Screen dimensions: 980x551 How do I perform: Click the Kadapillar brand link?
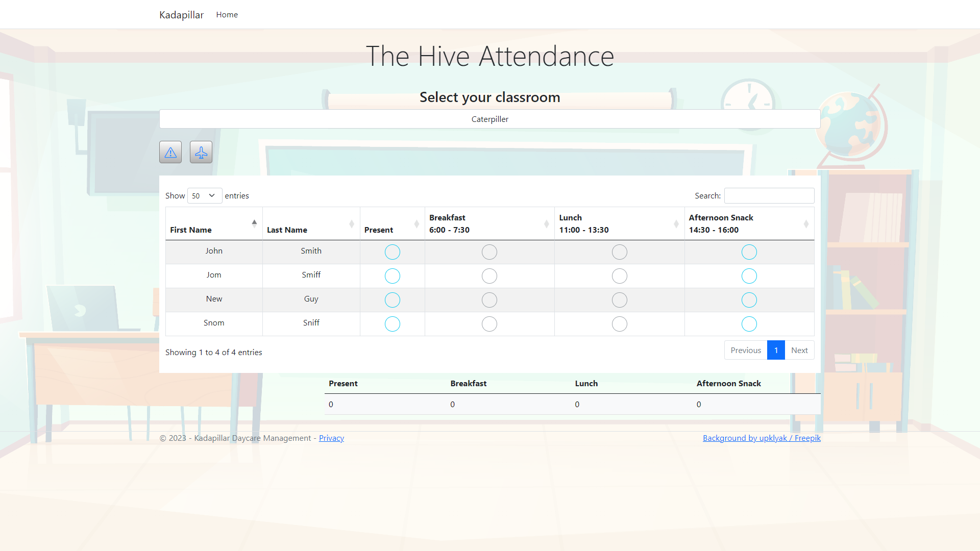click(181, 14)
